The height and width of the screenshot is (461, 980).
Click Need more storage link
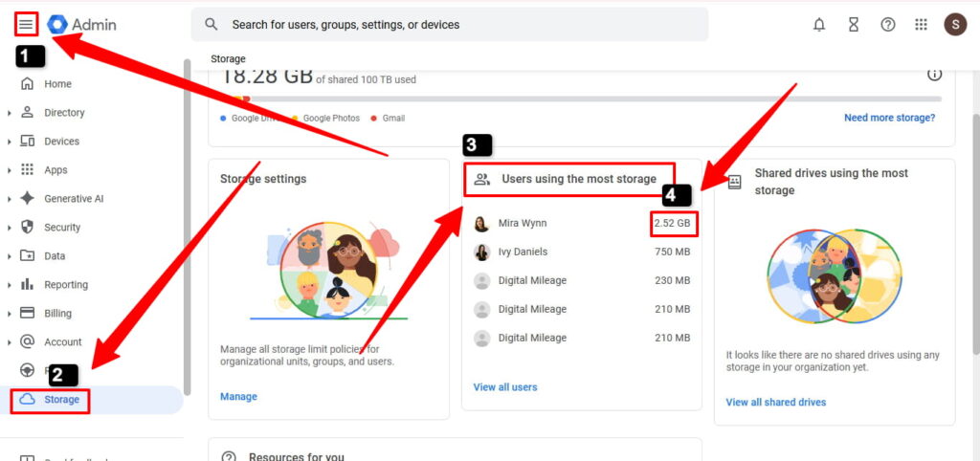[x=889, y=118]
